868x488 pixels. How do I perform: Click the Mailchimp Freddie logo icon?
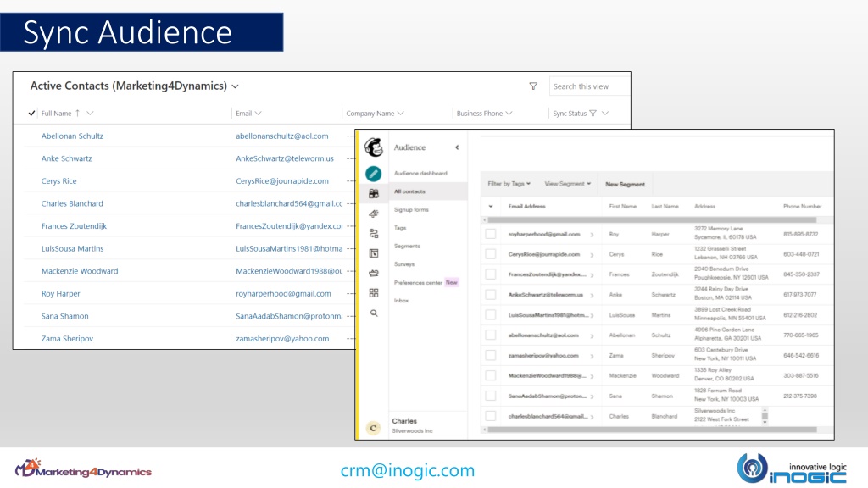pos(374,147)
